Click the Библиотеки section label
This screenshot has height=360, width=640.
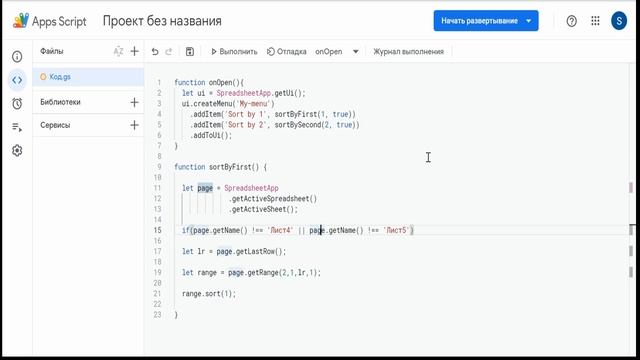tap(60, 102)
